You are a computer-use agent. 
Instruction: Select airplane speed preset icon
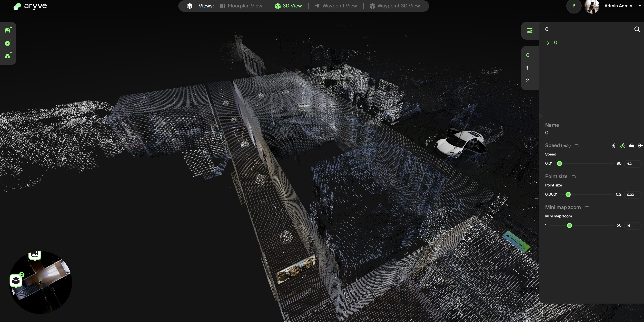640,146
